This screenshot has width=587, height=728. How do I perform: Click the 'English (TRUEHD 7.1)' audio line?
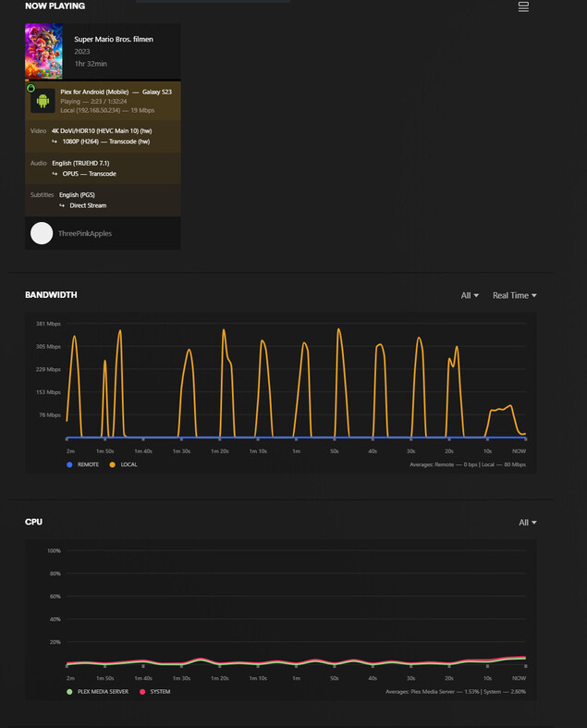tap(80, 163)
